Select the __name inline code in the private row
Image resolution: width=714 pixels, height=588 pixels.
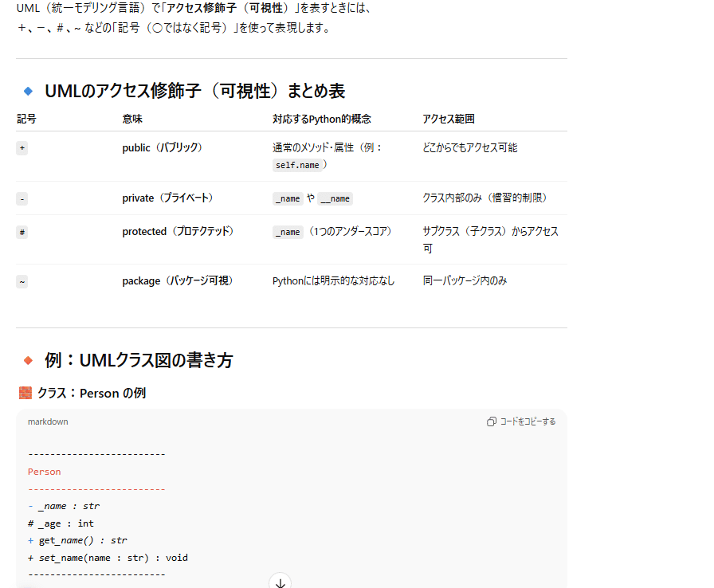(x=335, y=198)
